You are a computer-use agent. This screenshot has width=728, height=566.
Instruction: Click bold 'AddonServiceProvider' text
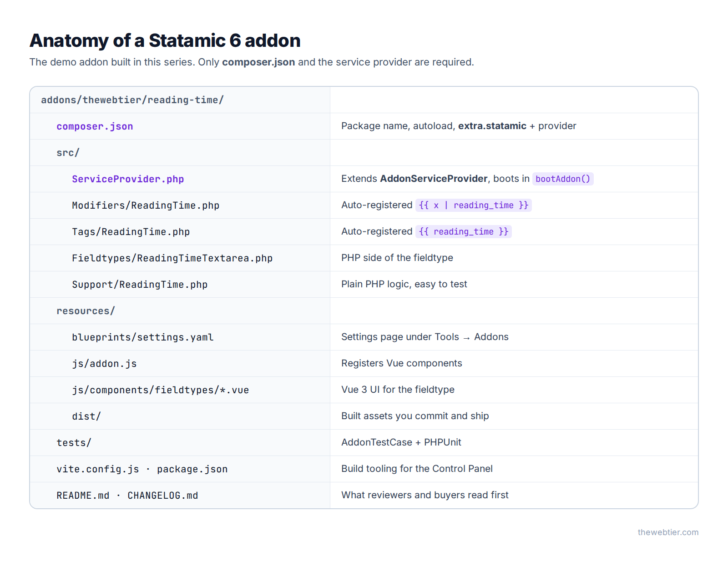[x=434, y=179]
